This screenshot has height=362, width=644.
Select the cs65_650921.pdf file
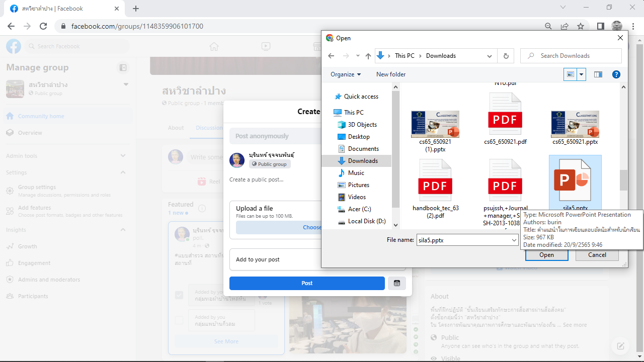(x=505, y=119)
